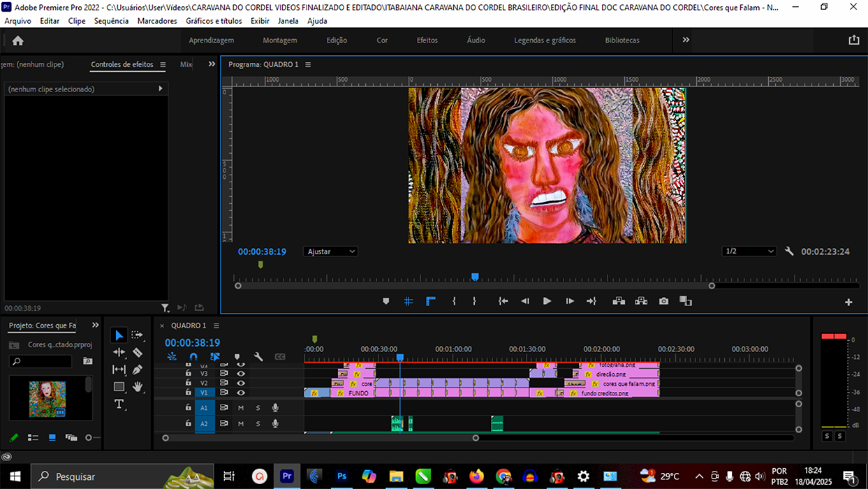
Task: Open the 1/2 playback resolution dropdown
Action: click(749, 251)
